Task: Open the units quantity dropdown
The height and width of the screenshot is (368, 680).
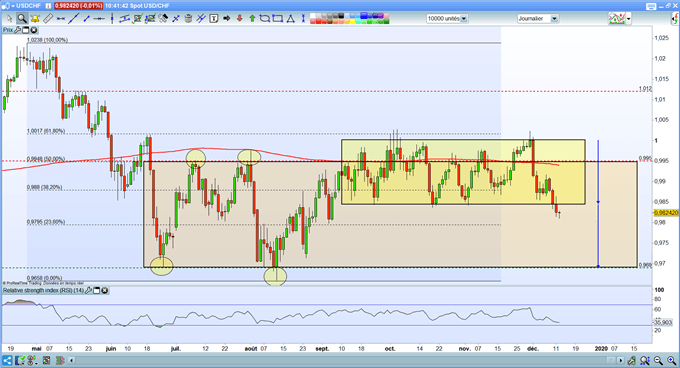Action: [x=464, y=19]
